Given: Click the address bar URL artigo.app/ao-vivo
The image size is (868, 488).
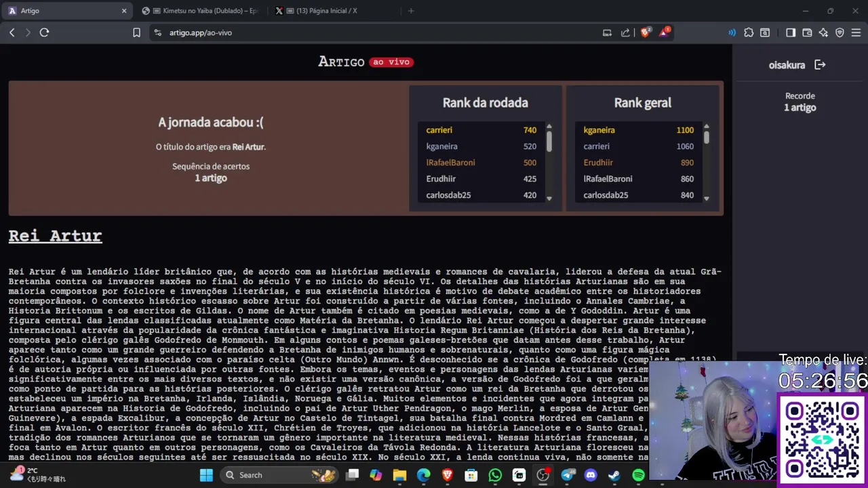Looking at the screenshot, I should click(201, 33).
